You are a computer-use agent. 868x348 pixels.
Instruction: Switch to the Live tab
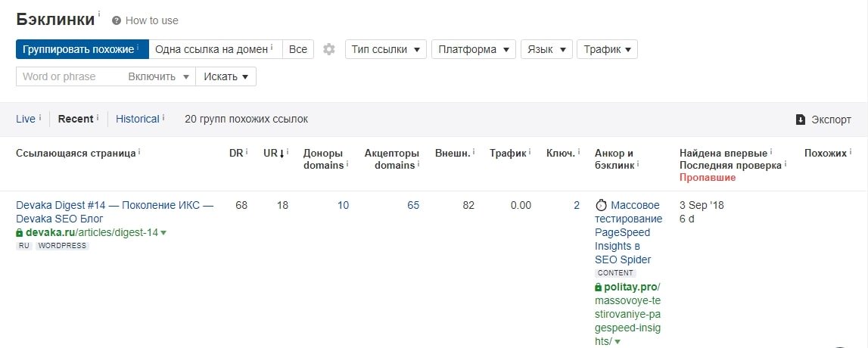tap(26, 119)
